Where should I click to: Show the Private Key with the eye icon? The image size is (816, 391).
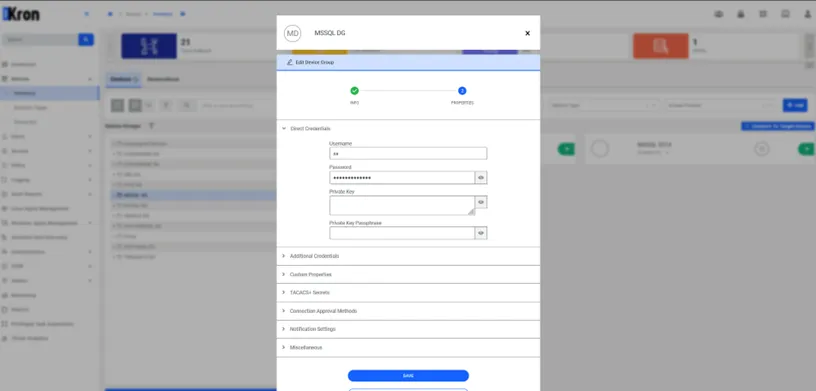pos(481,202)
